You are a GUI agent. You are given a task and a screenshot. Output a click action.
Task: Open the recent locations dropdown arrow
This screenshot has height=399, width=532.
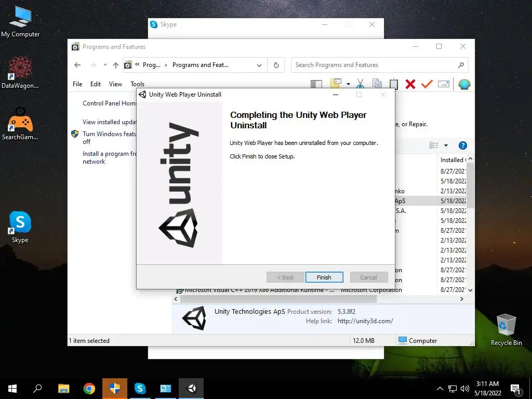coord(105,65)
